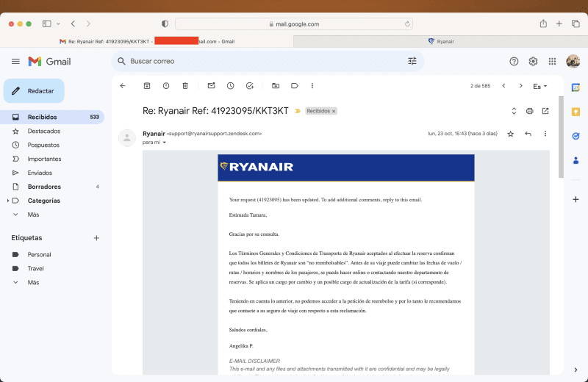Open Gmail settings gear icon
The image size is (588, 382).
(x=533, y=61)
